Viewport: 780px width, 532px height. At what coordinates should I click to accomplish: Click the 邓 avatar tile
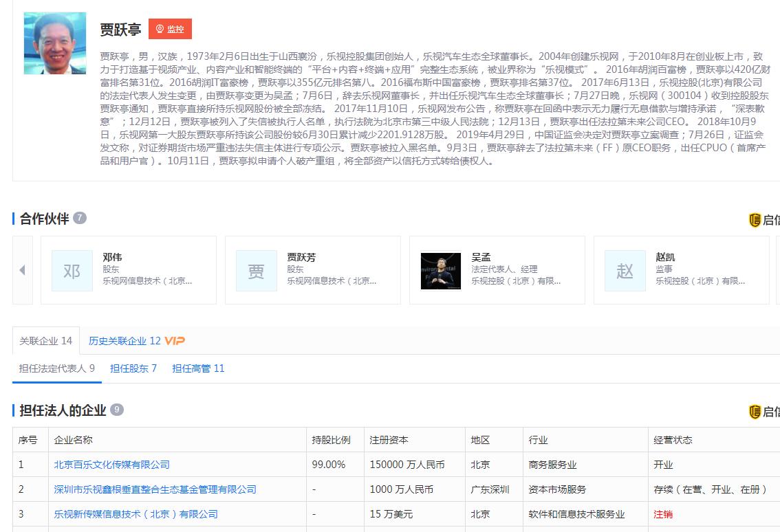click(x=72, y=271)
